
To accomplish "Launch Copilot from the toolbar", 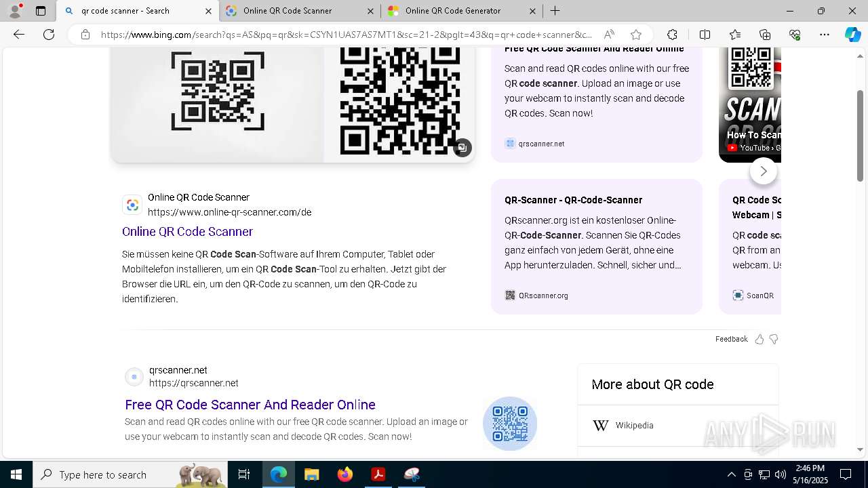I will [x=852, y=35].
